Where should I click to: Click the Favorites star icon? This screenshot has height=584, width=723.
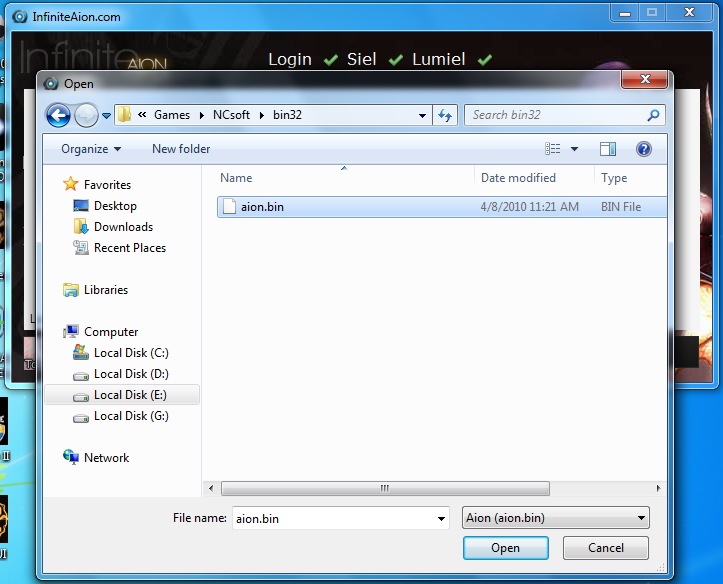71,184
